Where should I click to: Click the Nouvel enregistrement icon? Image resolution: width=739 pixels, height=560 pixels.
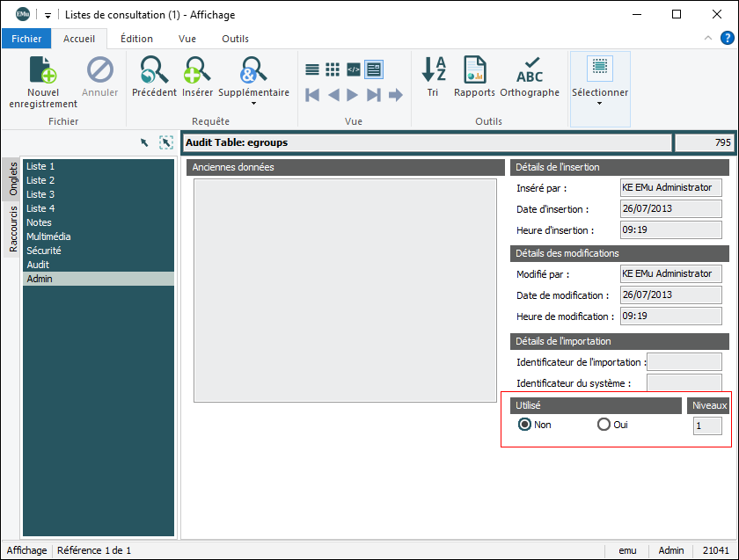[x=43, y=70]
